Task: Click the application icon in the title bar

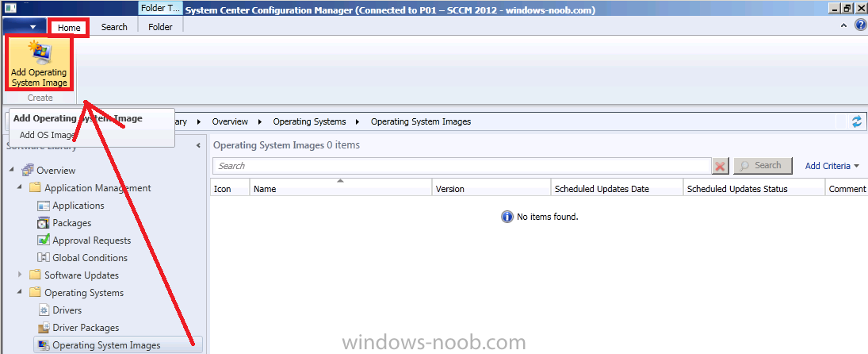Action: (10, 9)
